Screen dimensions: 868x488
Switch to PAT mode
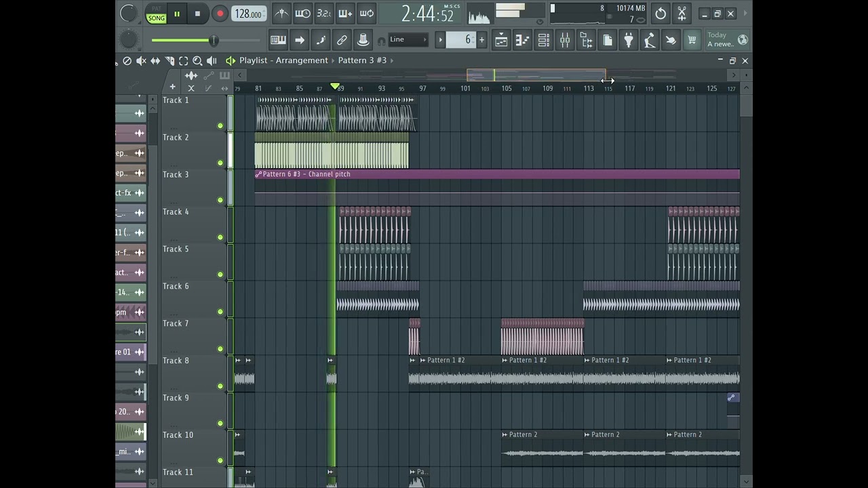pyautogui.click(x=156, y=9)
